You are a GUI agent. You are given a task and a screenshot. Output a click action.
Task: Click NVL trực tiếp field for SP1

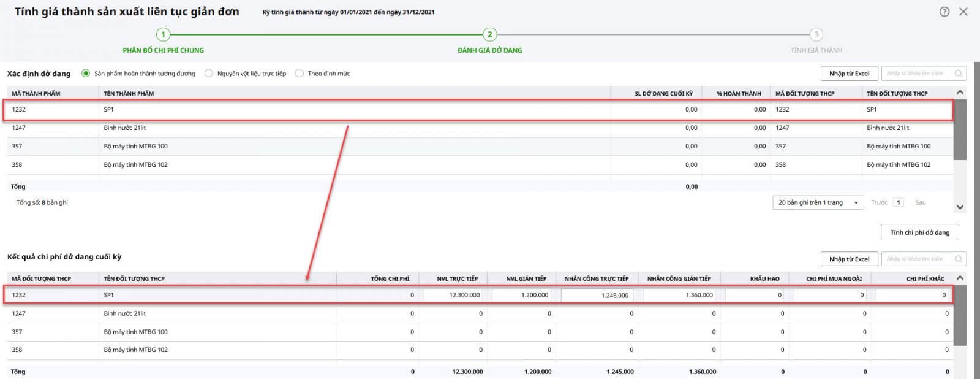tap(453, 295)
